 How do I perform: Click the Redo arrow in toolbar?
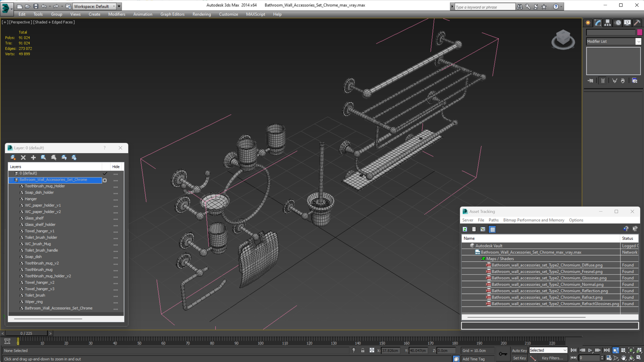coord(56,6)
